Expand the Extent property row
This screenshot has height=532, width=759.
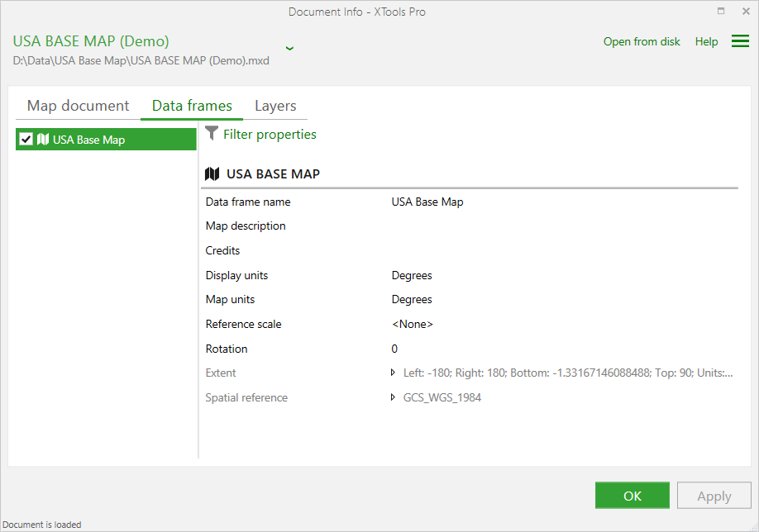[393, 373]
